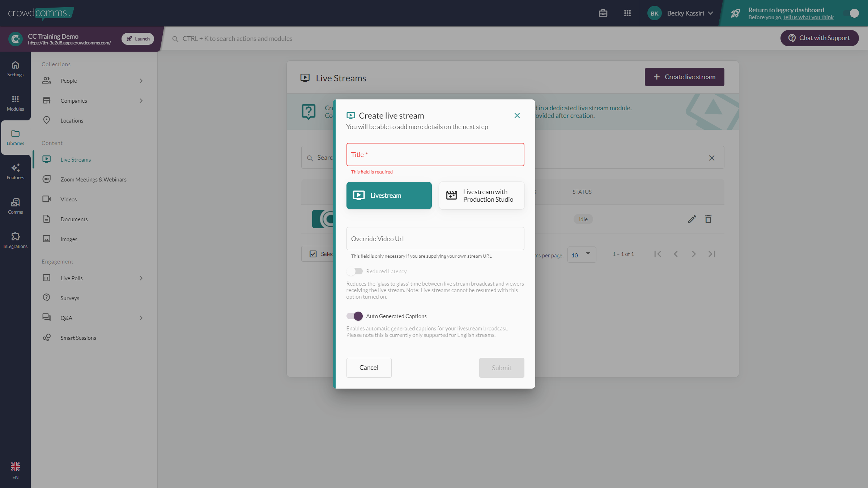Screen dimensions: 868x488
Task: Click the Title input field
Action: pyautogui.click(x=435, y=155)
